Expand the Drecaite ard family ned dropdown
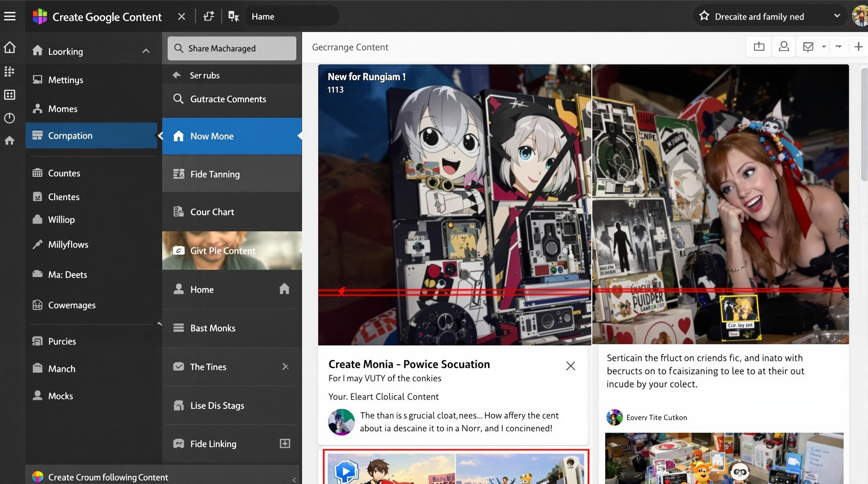868x484 pixels. tap(837, 16)
